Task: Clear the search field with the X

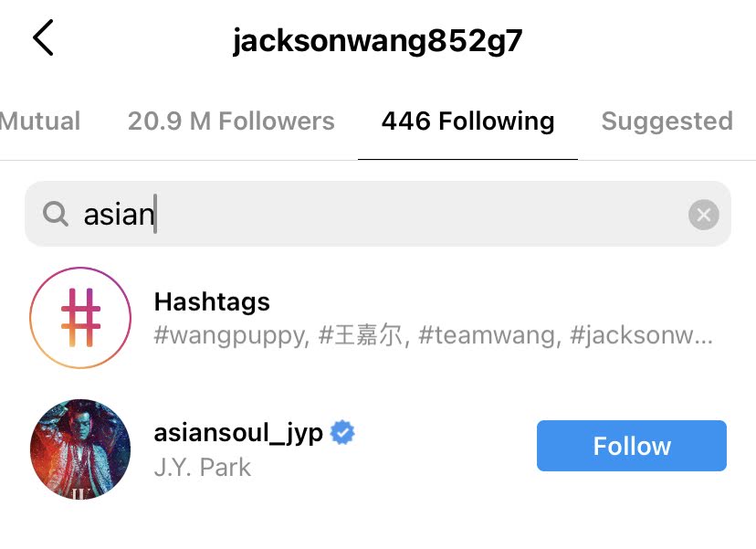Action: point(703,215)
